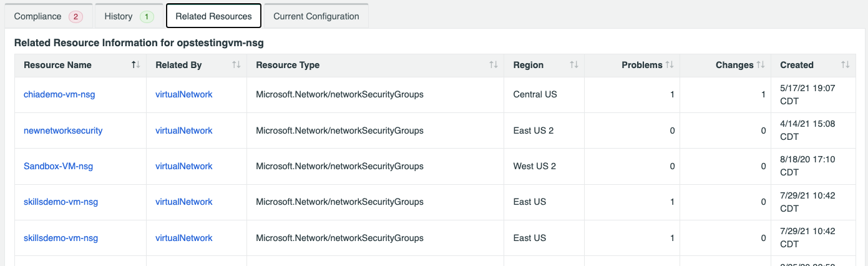This screenshot has height=266, width=868.
Task: Click the green badge on History tab
Action: tap(147, 17)
